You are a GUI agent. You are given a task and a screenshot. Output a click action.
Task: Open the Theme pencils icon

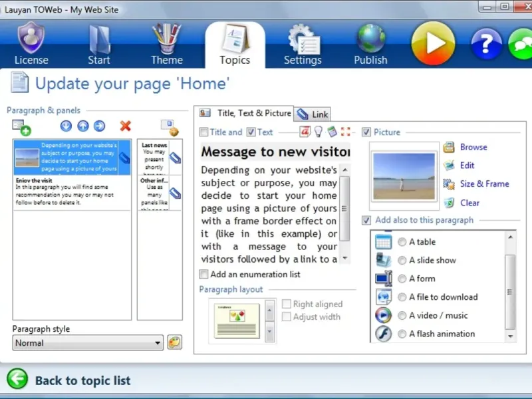(x=167, y=39)
